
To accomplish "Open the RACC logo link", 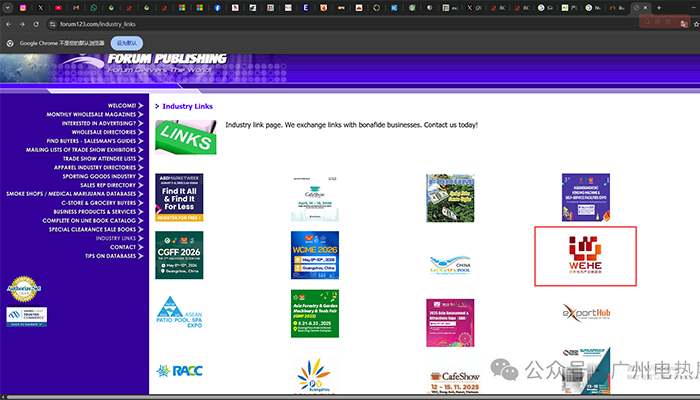I will coord(180,372).
